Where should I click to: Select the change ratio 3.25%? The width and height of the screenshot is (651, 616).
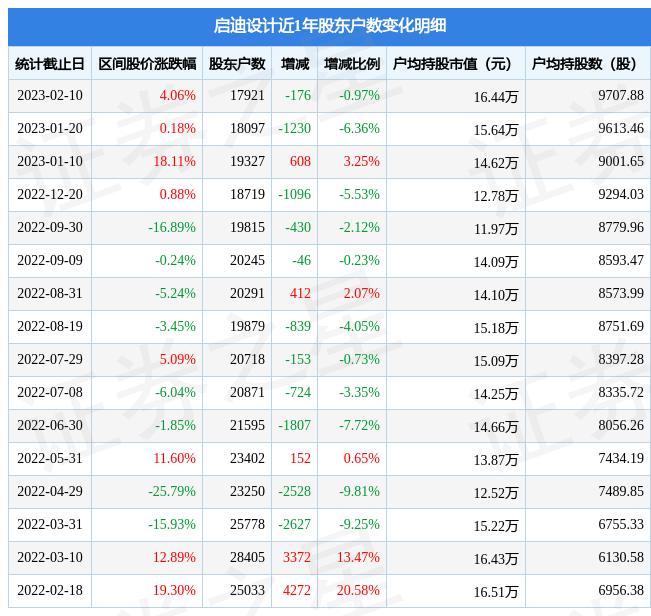362,161
